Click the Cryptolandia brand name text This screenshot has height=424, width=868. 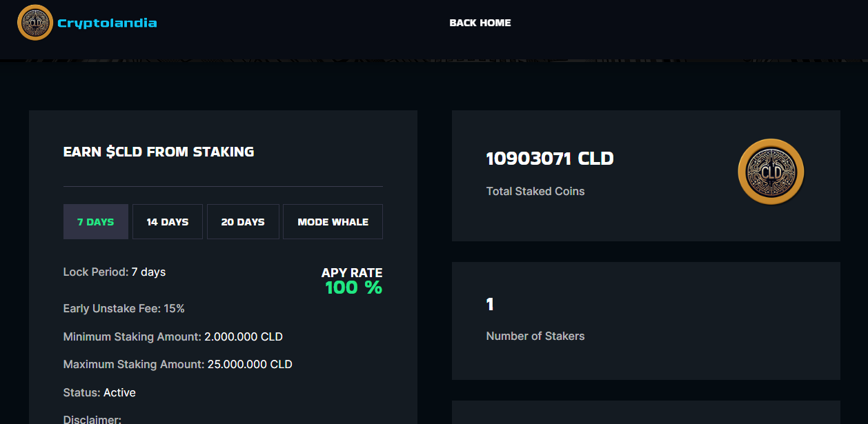coord(107,23)
